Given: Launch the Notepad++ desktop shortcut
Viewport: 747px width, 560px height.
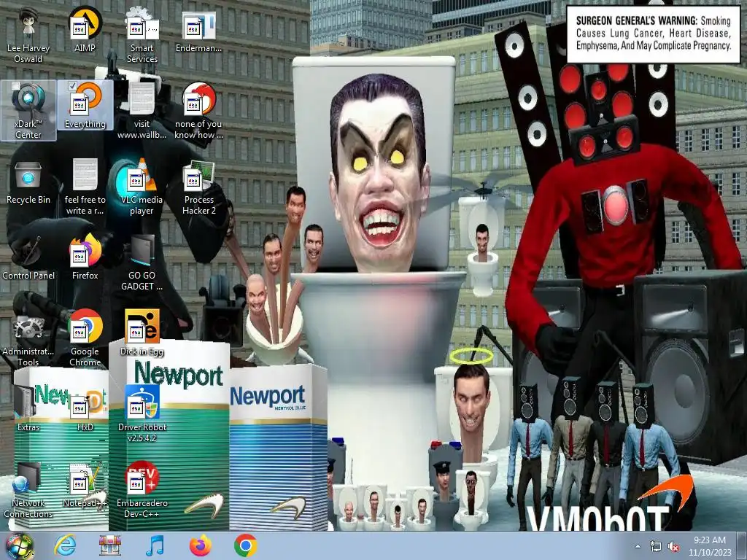Looking at the screenshot, I should click(x=85, y=485).
